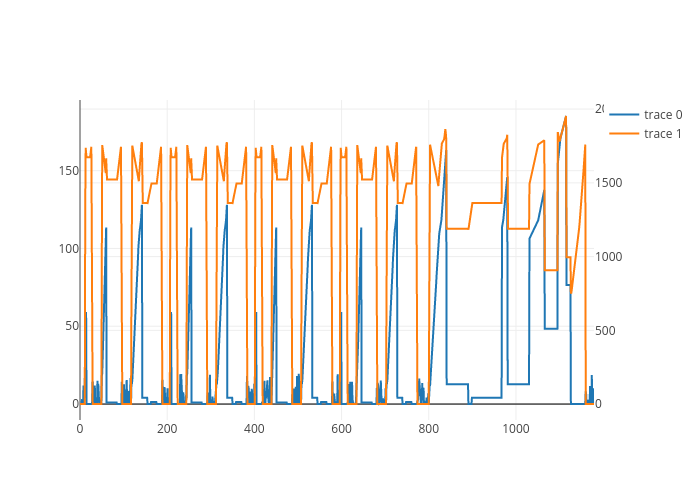Click the 0 label on right y-axis

click(599, 404)
